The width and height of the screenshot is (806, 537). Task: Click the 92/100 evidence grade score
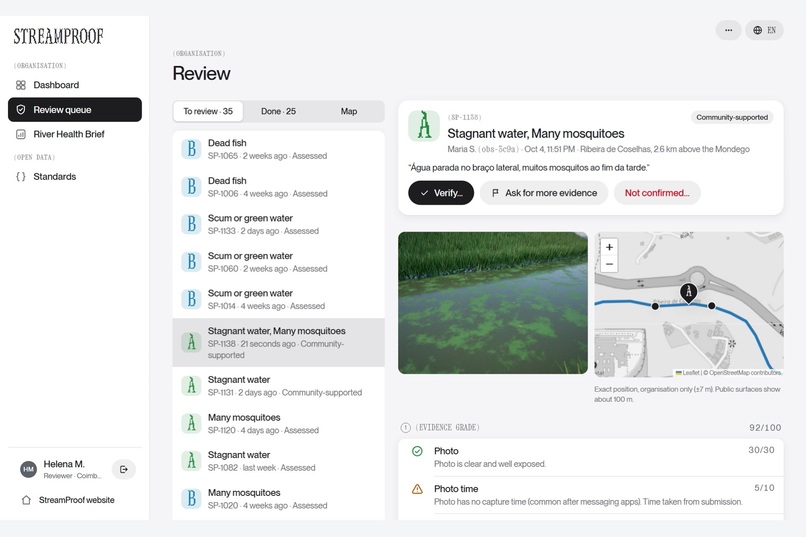765,428
